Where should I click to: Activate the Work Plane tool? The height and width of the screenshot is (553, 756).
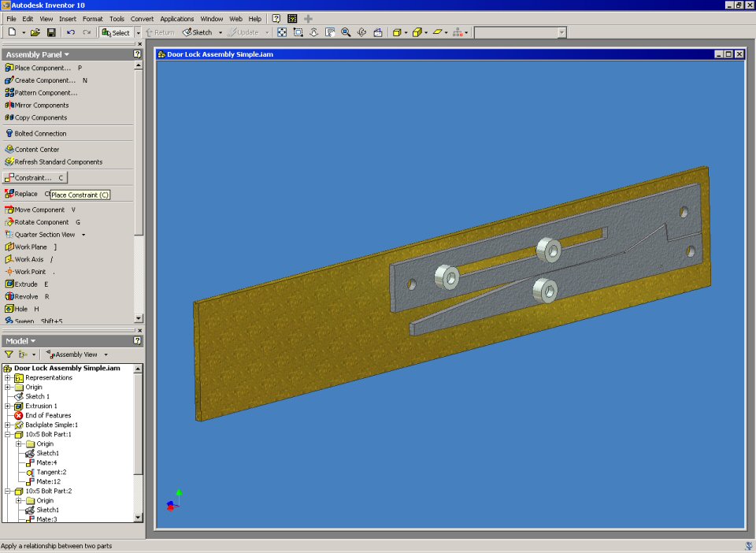tap(30, 247)
